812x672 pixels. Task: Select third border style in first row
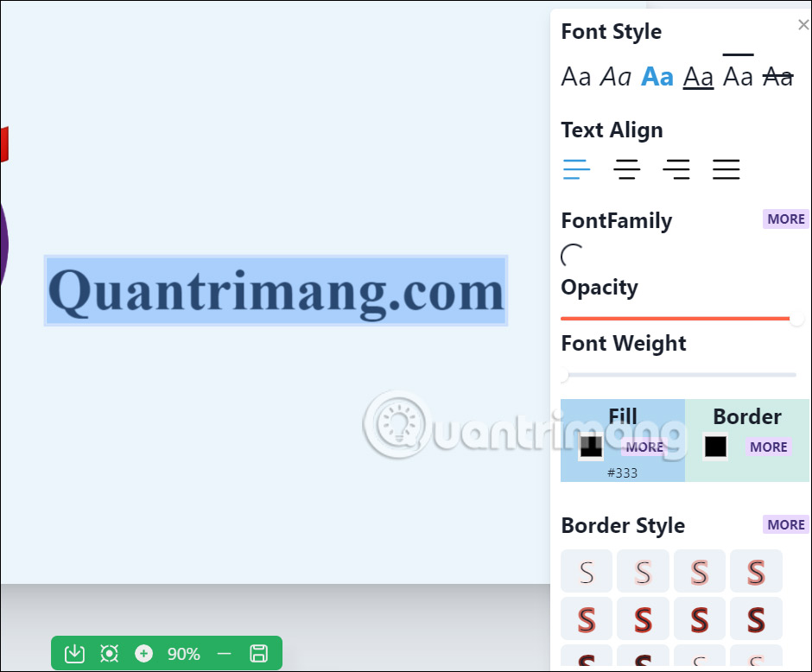click(700, 571)
